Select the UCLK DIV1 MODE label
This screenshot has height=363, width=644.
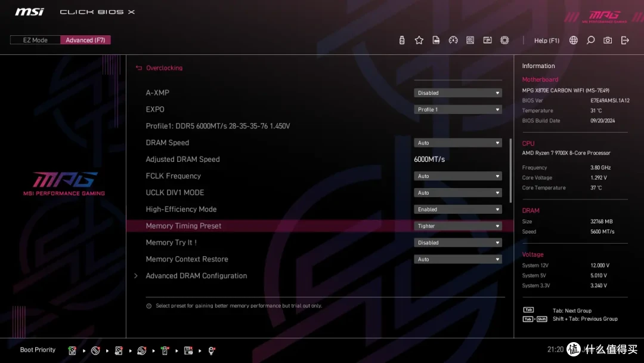coord(175,192)
